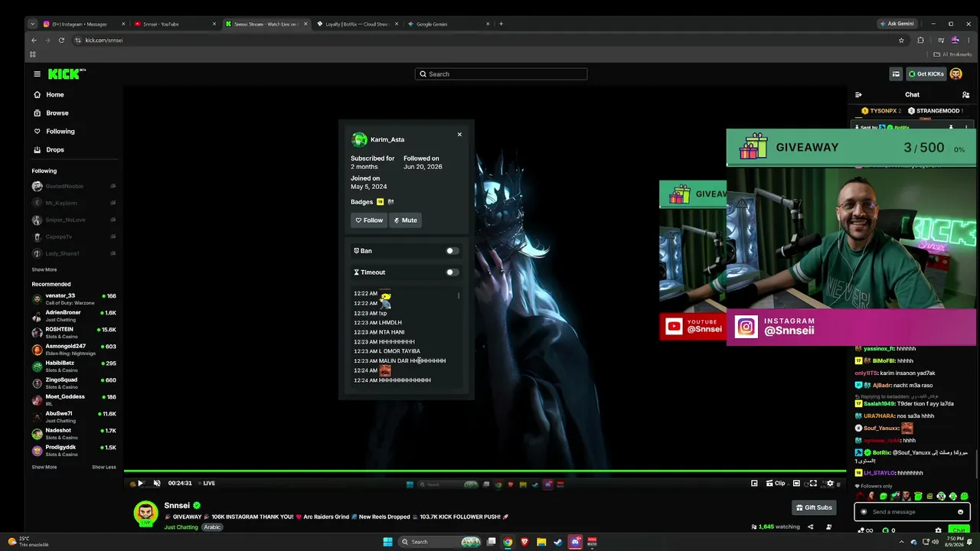Show more recommended channels
Screen dimensions: 980x551
point(44,467)
